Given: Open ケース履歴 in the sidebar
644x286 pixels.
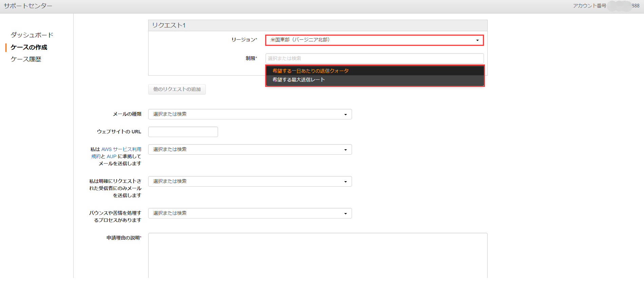Looking at the screenshot, I should pyautogui.click(x=26, y=59).
